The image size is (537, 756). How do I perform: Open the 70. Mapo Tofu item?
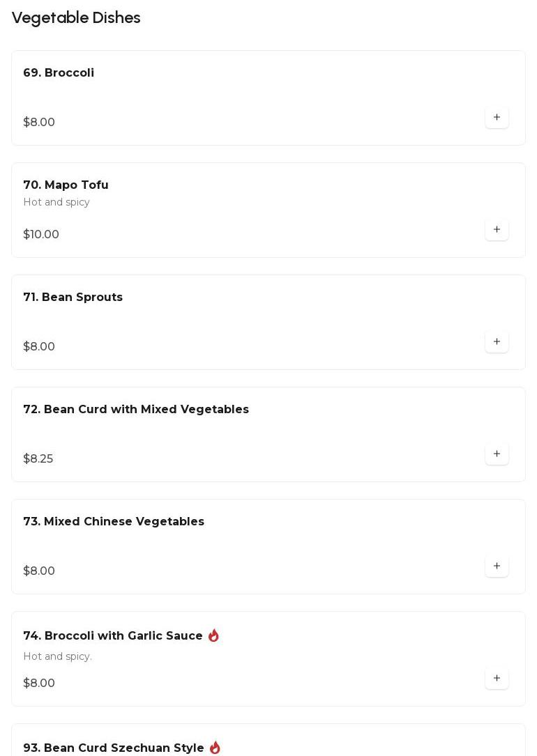coord(66,185)
